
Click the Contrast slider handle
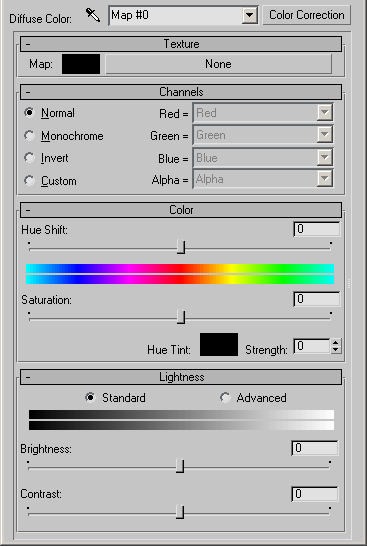click(x=180, y=512)
